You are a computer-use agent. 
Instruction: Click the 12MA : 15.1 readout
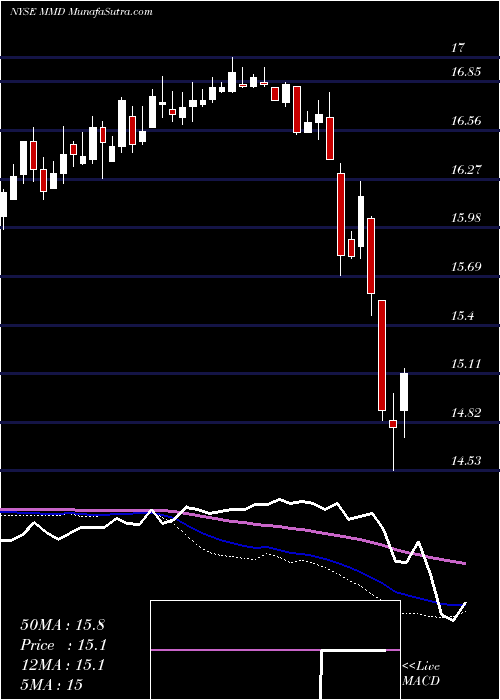point(62,665)
